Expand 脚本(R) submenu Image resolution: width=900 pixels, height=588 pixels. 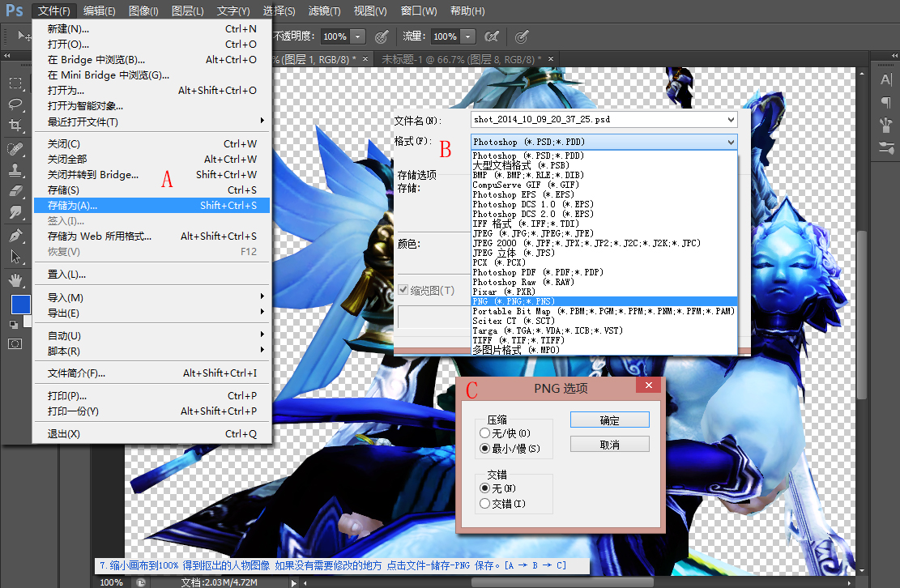click(262, 349)
